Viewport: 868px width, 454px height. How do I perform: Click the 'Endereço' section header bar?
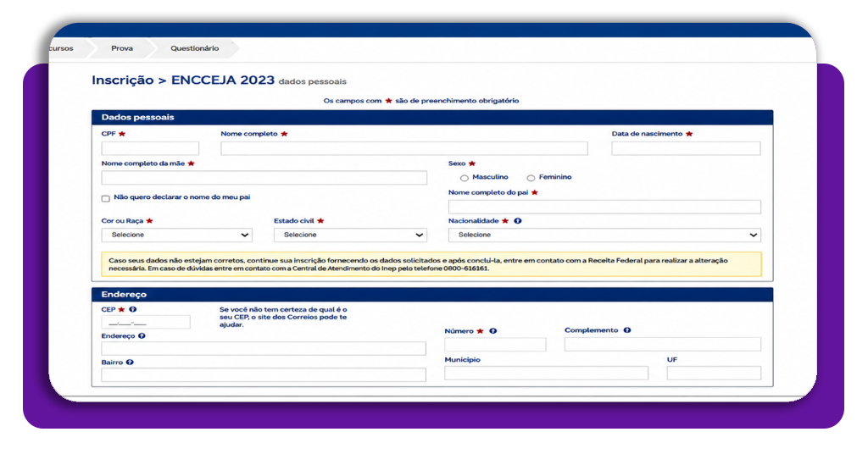431,294
